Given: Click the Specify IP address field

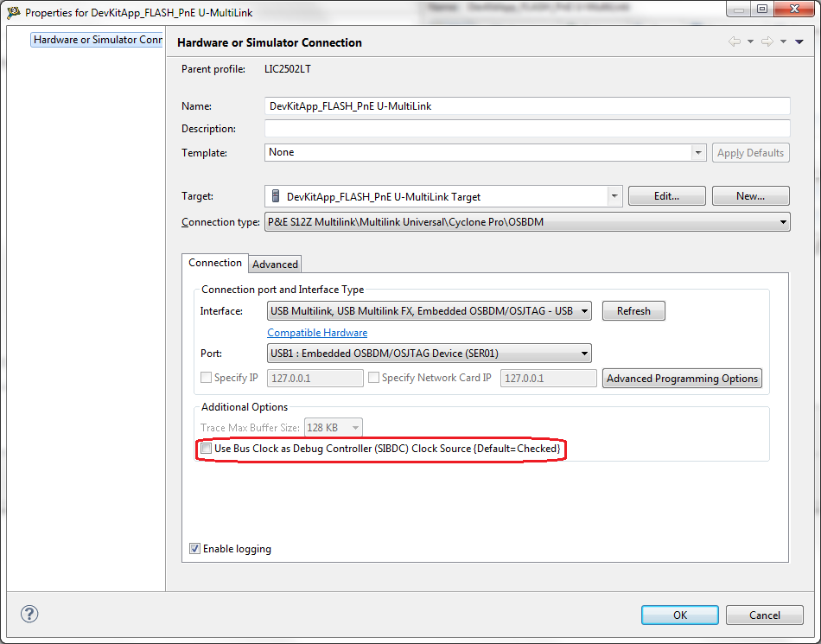Looking at the screenshot, I should 315,378.
